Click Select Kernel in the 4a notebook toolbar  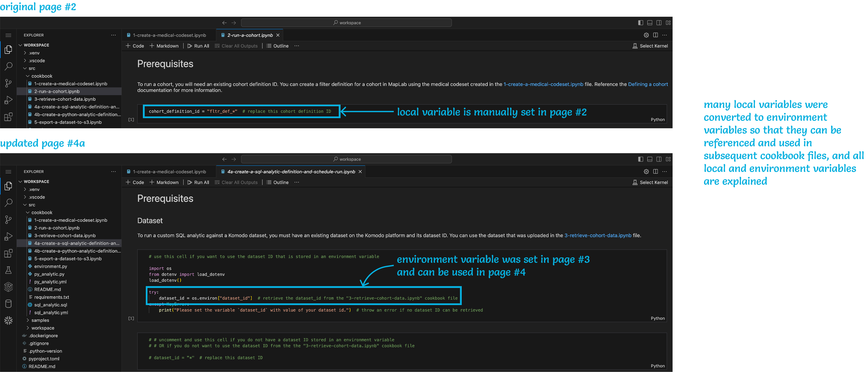tap(650, 182)
